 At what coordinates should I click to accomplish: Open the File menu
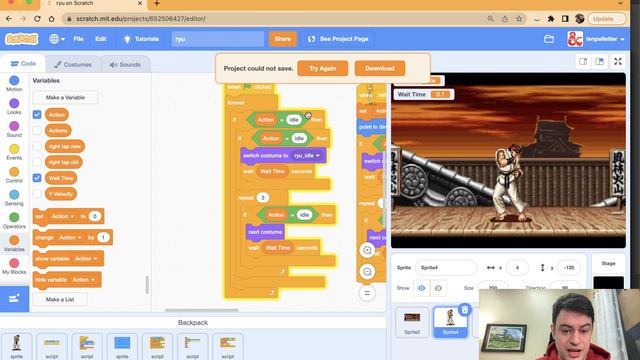(78, 39)
